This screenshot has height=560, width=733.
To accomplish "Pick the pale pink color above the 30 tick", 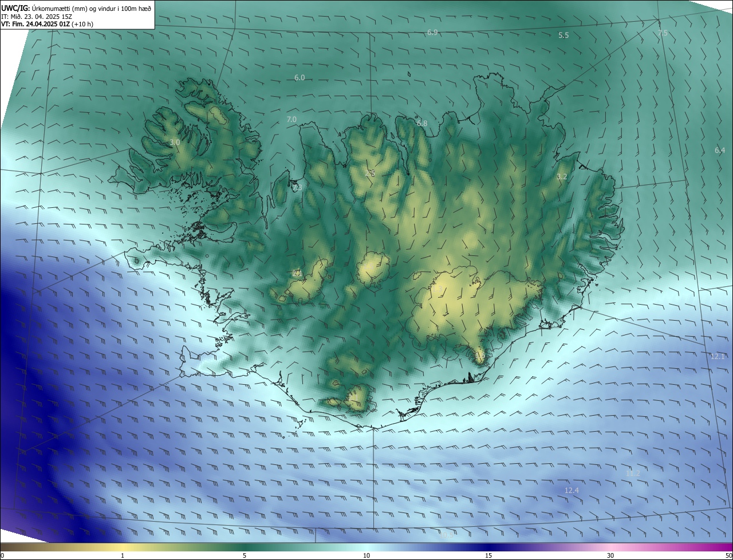I will [x=610, y=547].
